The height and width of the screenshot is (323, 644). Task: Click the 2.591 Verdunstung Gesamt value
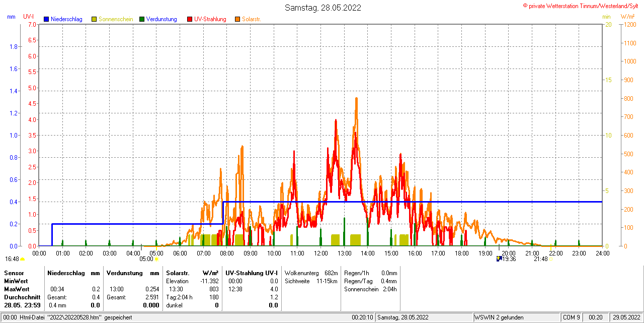click(151, 297)
